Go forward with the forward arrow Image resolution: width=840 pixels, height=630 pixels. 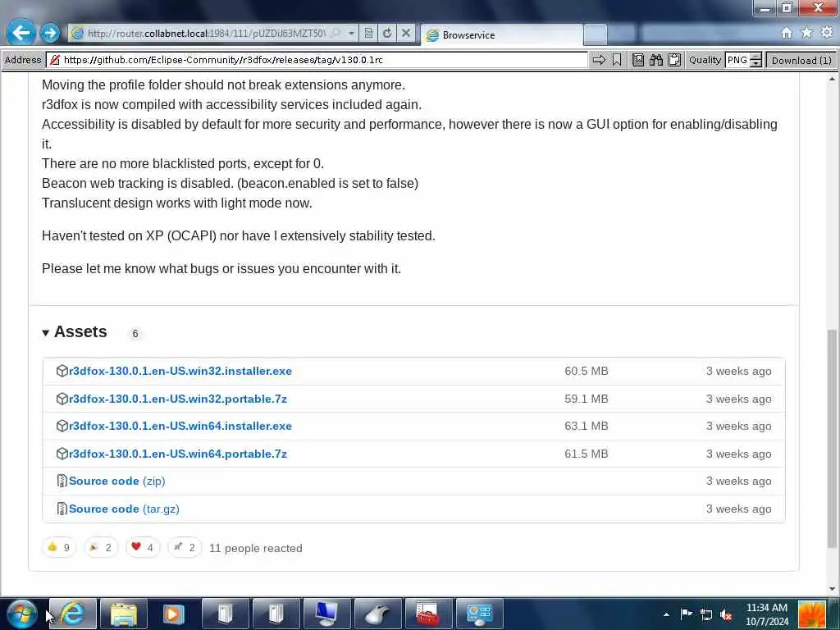[x=50, y=33]
